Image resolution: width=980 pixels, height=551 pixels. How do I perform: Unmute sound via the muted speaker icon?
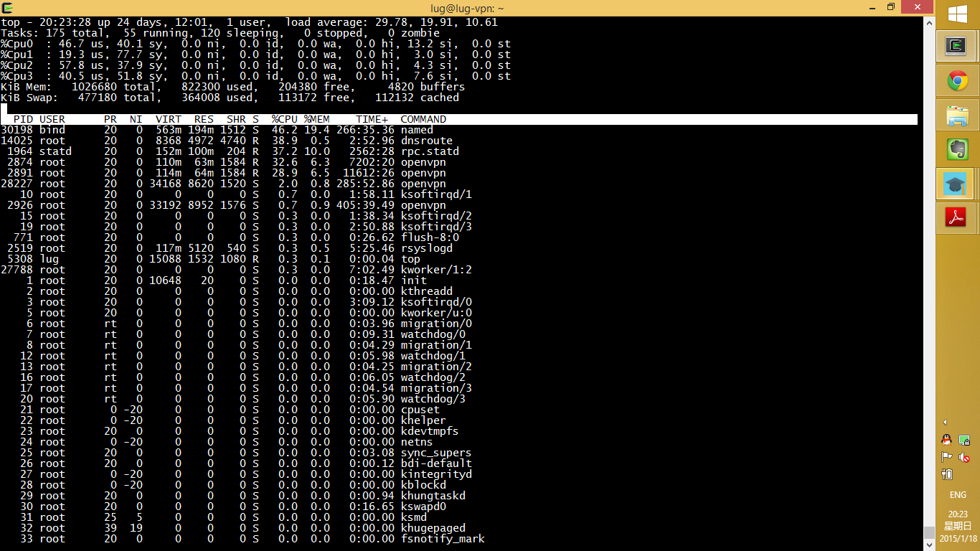[965, 457]
